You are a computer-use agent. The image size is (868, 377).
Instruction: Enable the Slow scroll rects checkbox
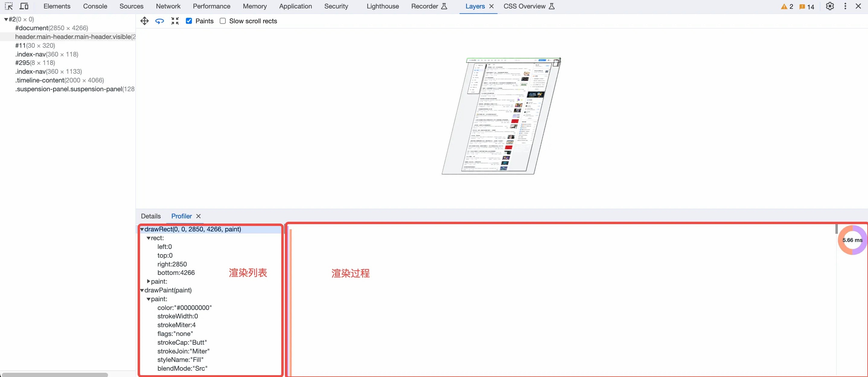[x=223, y=21]
